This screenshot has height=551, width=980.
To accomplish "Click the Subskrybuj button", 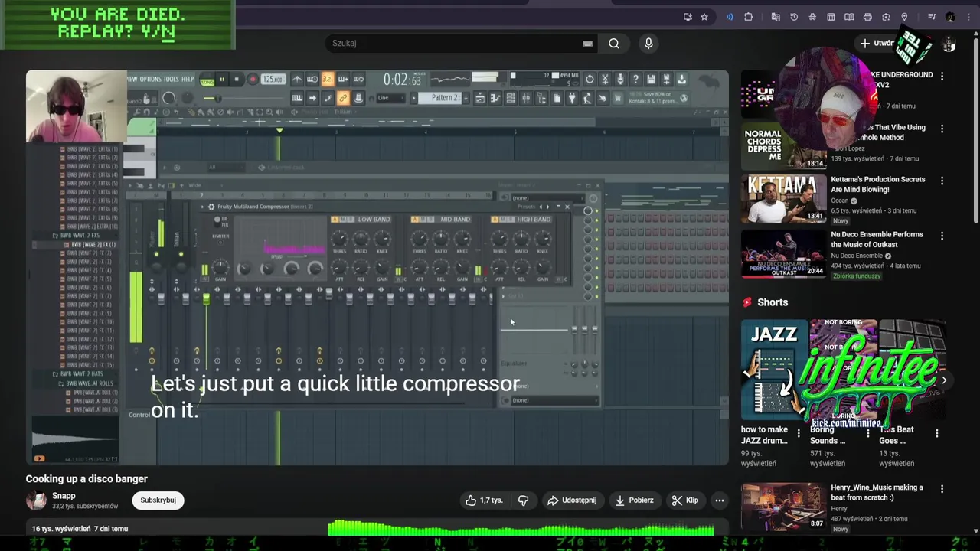I will [158, 500].
